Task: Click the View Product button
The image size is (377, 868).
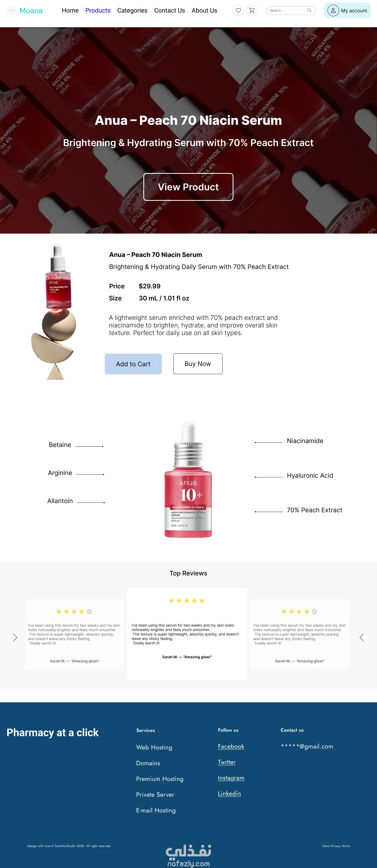Action: (188, 187)
